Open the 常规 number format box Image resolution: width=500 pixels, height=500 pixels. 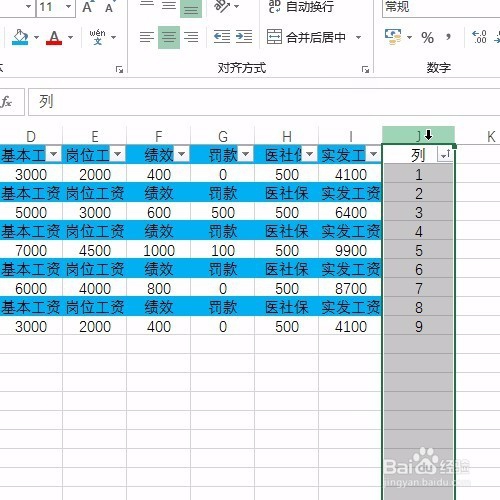coord(441,7)
